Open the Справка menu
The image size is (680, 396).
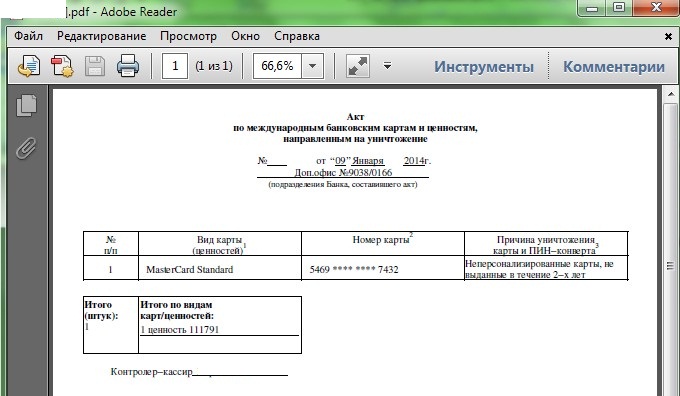(x=297, y=36)
